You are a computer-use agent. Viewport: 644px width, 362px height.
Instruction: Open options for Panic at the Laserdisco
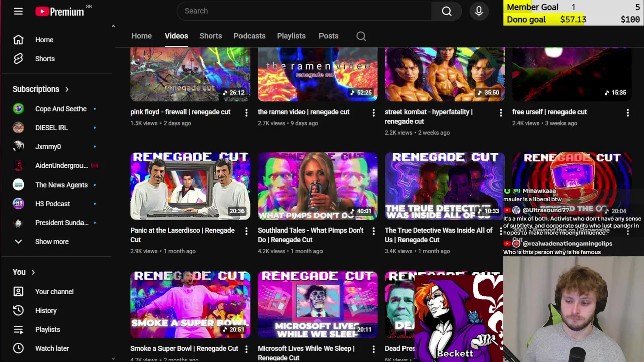[246, 231]
